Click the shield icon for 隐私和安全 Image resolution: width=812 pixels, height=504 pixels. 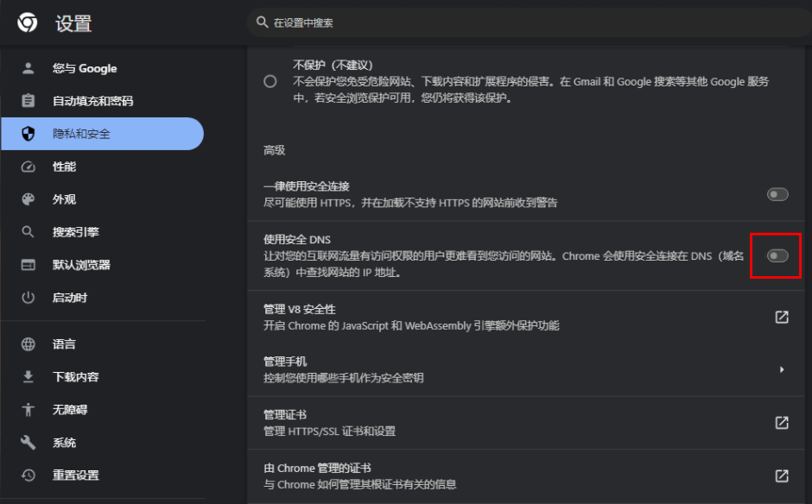coord(28,134)
